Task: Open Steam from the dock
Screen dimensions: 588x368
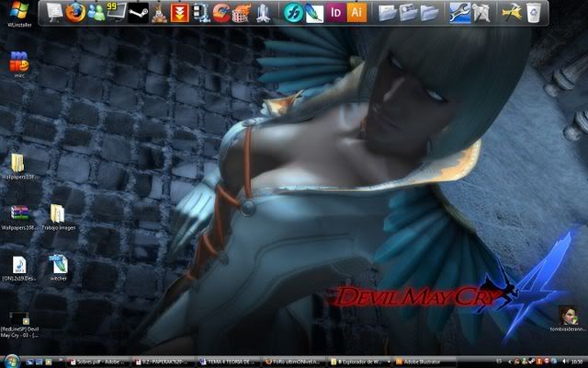Action: [x=139, y=13]
